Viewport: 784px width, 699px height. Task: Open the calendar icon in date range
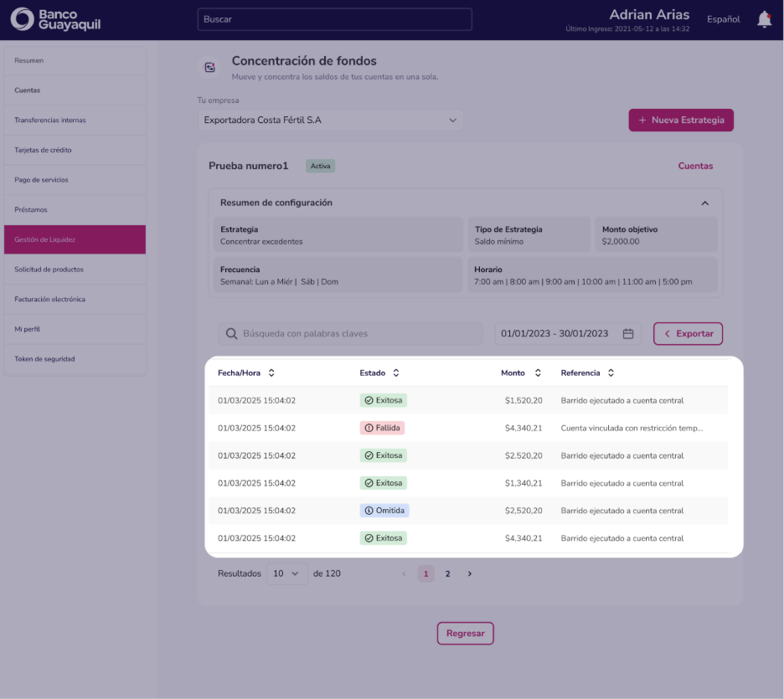tap(628, 334)
